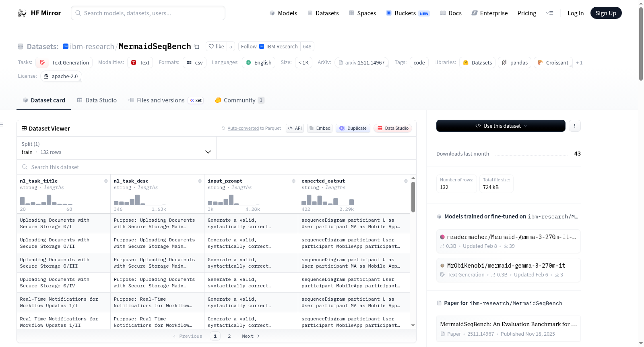Image resolution: width=644 pixels, height=347 pixels.
Task: Open Docs in the top navigation
Action: click(x=451, y=13)
